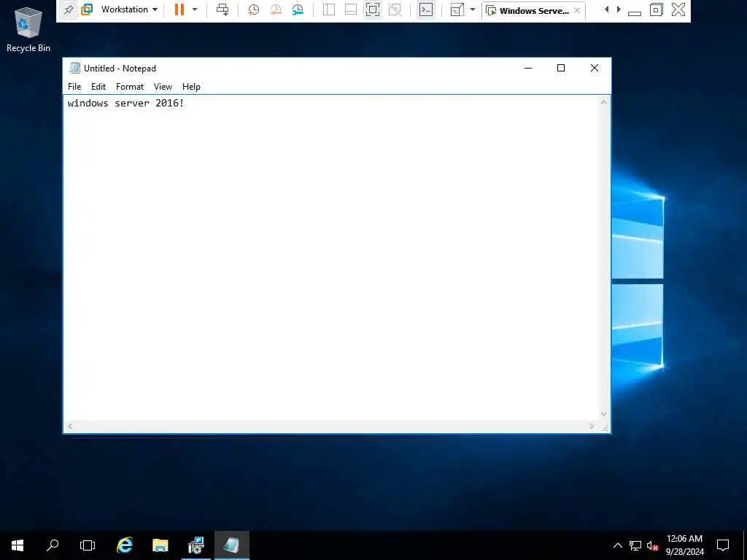Switch to Unity mode icon
Screen dimensions: 747x560
(395, 9)
